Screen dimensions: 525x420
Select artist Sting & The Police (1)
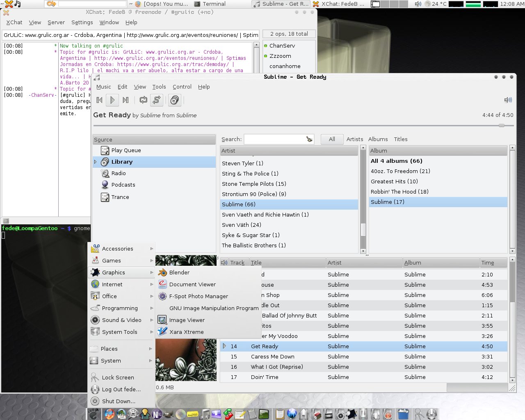pos(289,173)
